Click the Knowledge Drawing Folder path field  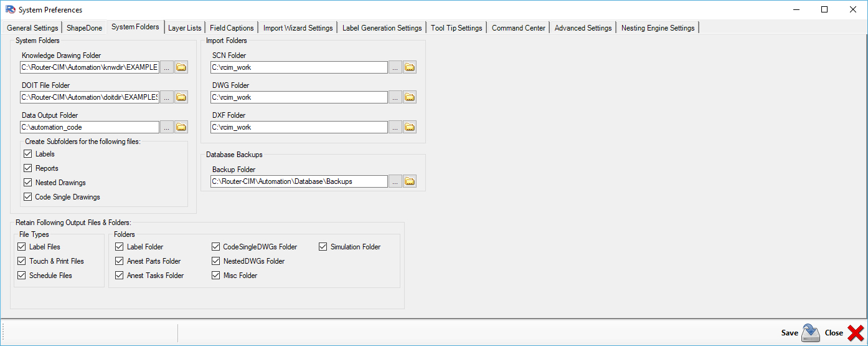tap(90, 67)
